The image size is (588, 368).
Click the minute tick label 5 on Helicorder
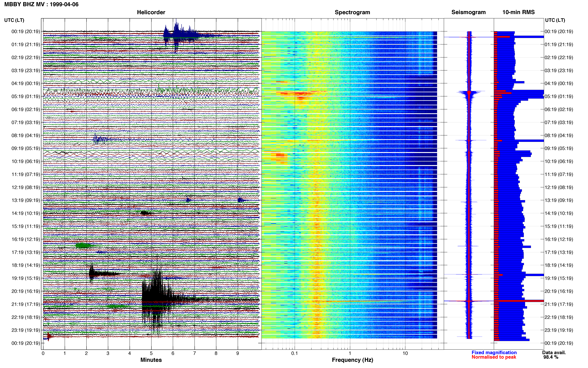[151, 353]
